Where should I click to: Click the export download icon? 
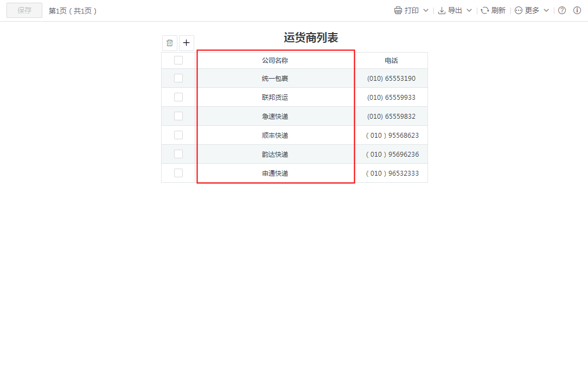point(442,10)
